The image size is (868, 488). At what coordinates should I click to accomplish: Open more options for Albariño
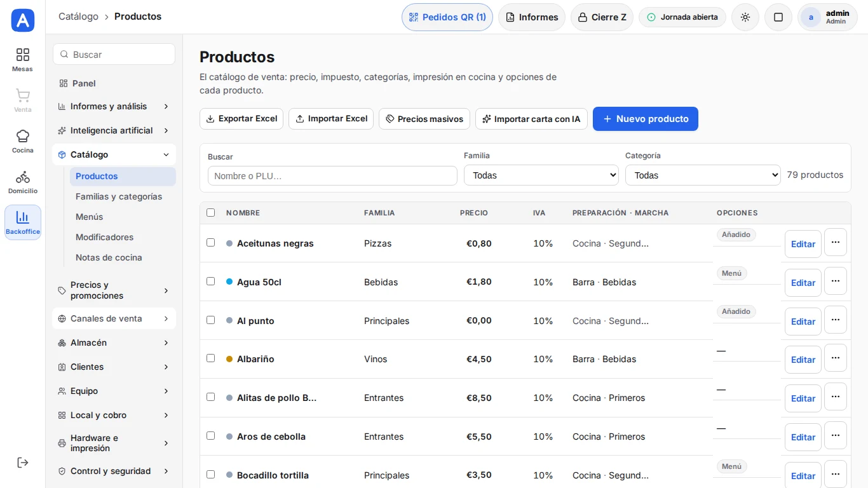(836, 358)
